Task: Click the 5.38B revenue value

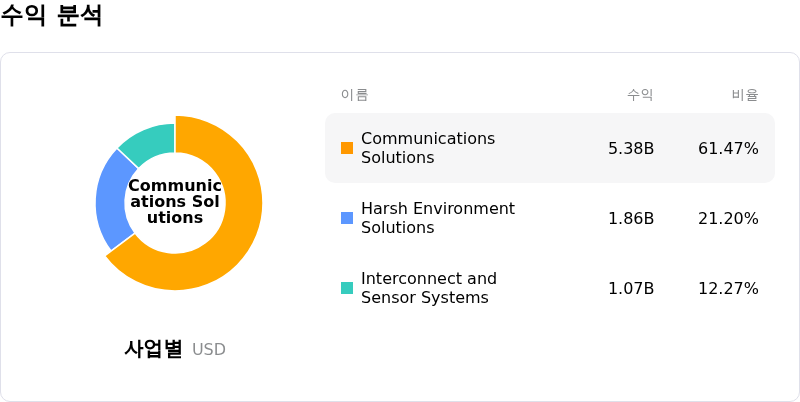Action: pyautogui.click(x=631, y=148)
